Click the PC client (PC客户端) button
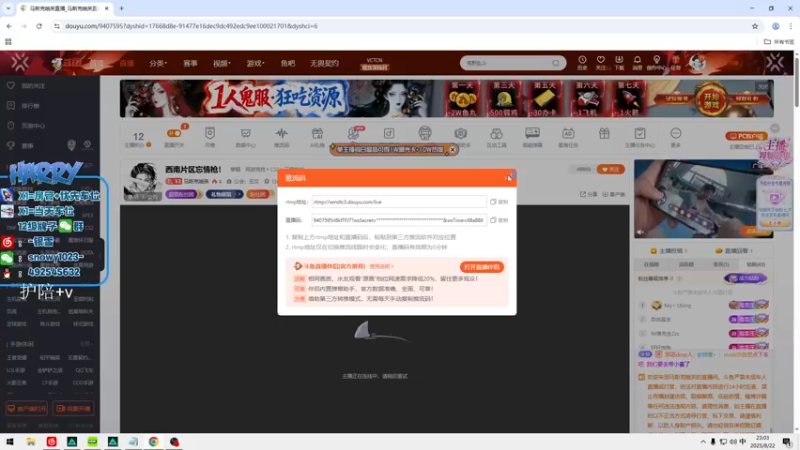800x450 pixels. pyautogui.click(x=746, y=136)
